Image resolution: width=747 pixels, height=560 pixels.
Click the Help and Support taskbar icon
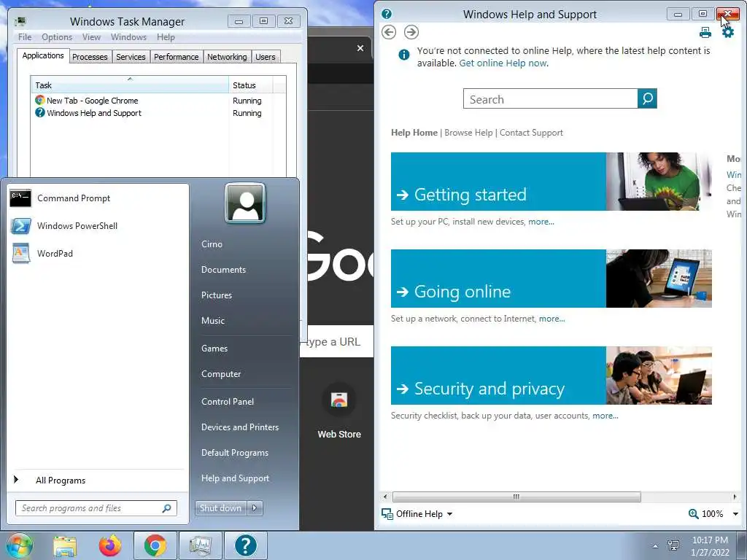(246, 545)
